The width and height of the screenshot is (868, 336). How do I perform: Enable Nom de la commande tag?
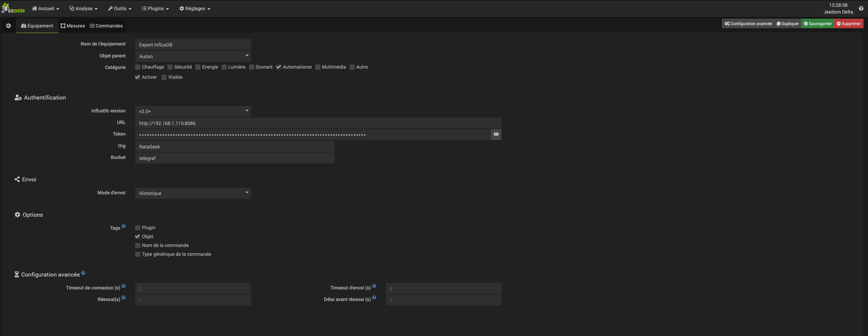[x=138, y=246]
